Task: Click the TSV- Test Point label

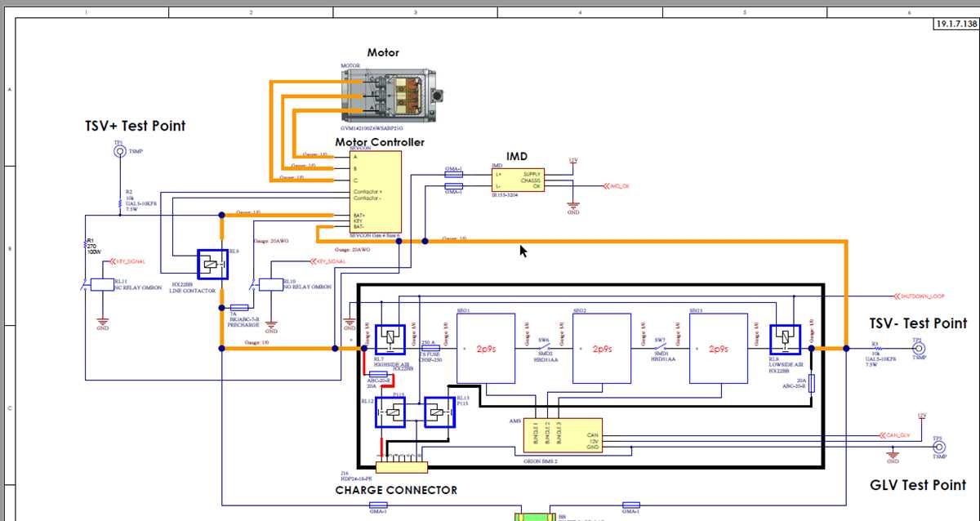Action: (x=919, y=323)
